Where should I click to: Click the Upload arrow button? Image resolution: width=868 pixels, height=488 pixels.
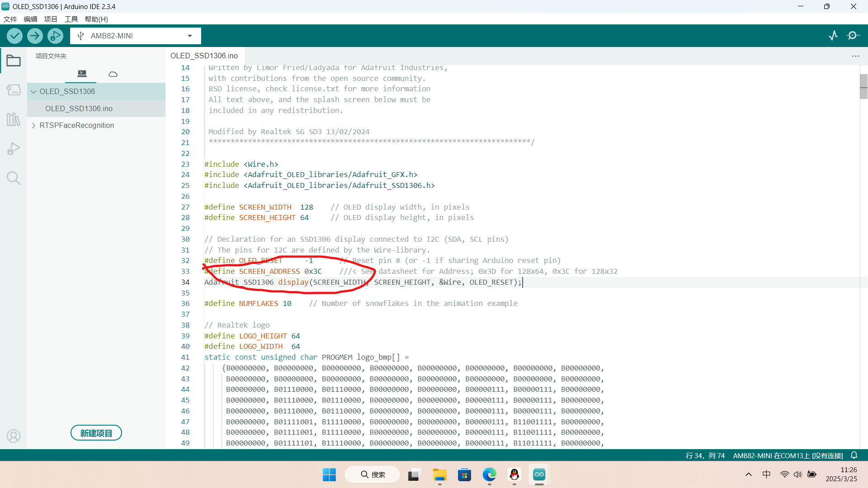click(x=35, y=36)
